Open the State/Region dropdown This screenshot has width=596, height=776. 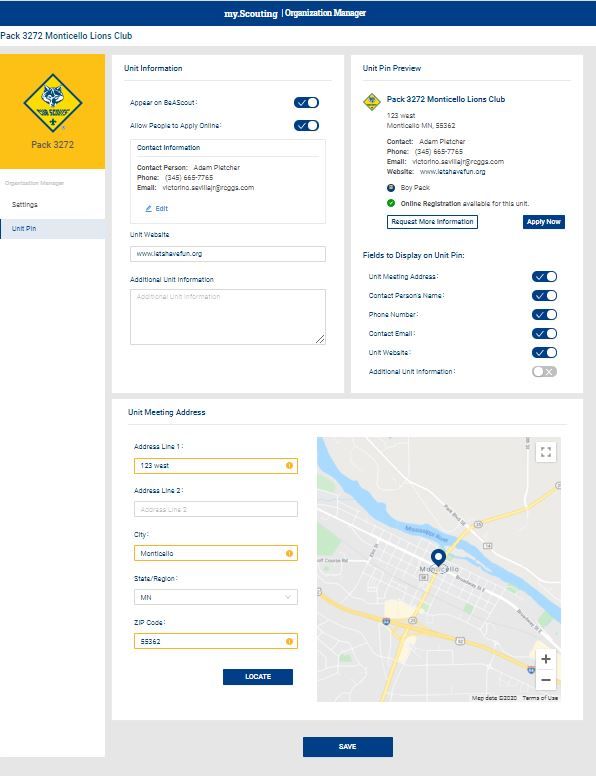click(216, 597)
